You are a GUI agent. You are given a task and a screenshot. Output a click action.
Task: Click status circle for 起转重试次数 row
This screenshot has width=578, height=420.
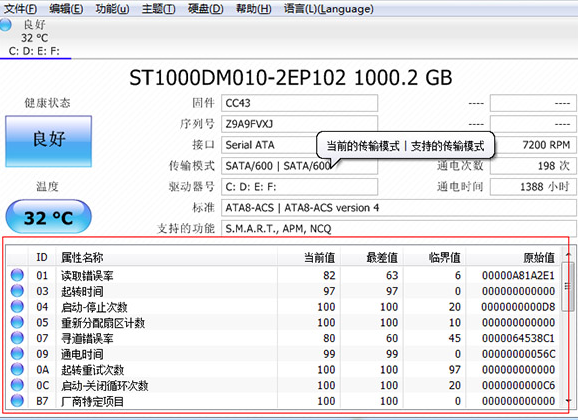[x=17, y=369]
